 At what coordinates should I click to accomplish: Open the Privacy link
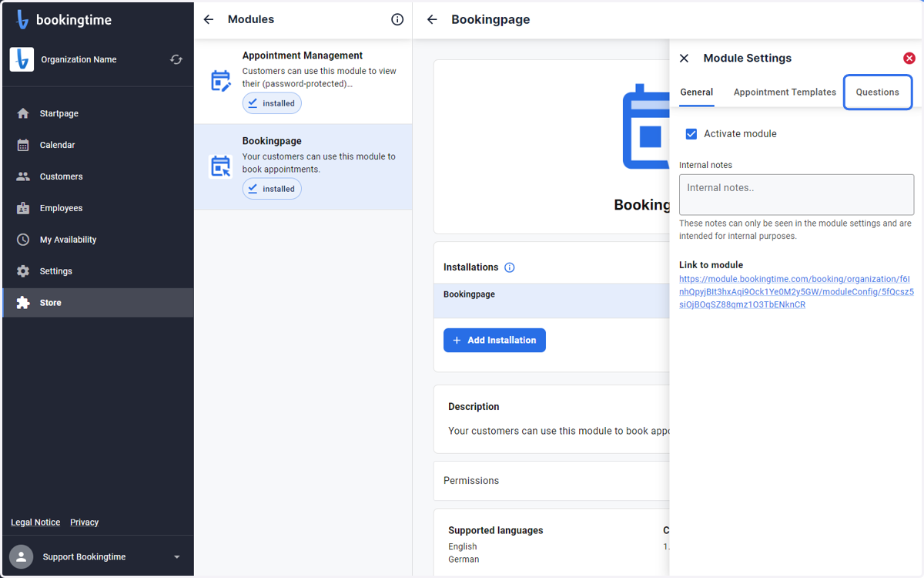coord(84,523)
